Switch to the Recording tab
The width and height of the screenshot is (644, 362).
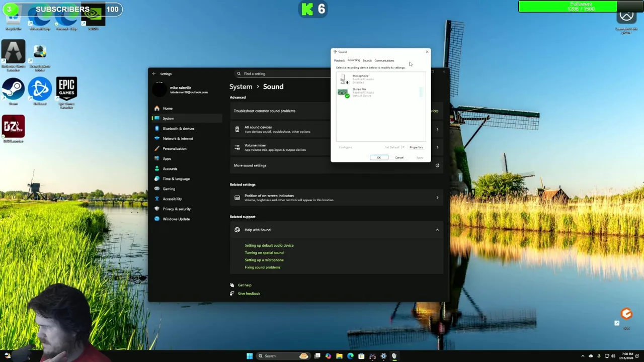354,60
